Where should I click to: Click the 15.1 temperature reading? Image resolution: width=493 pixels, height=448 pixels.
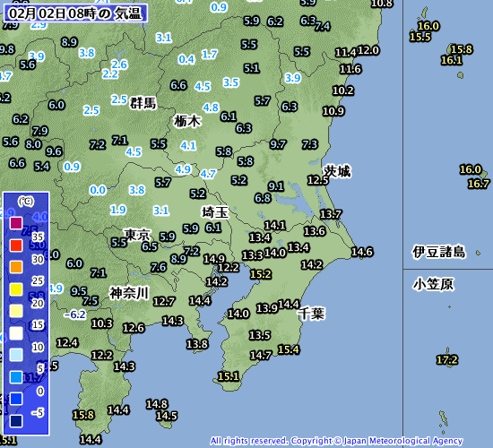[229, 376]
